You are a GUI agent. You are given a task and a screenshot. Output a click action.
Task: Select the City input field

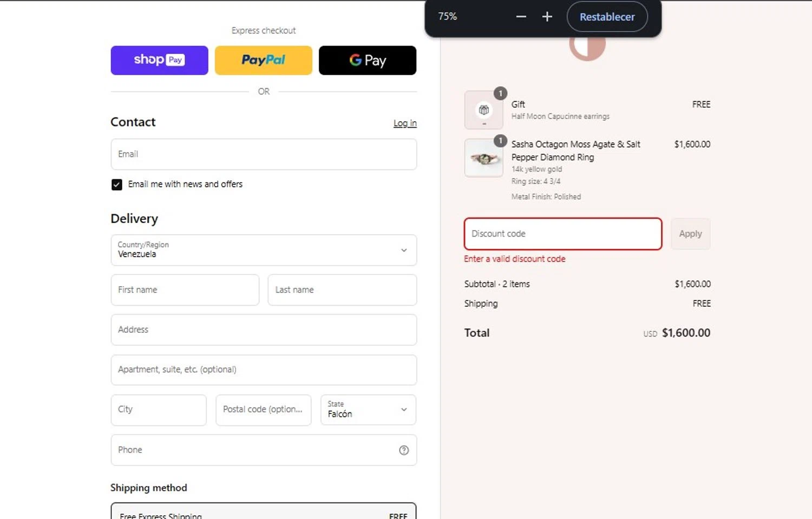159,410
